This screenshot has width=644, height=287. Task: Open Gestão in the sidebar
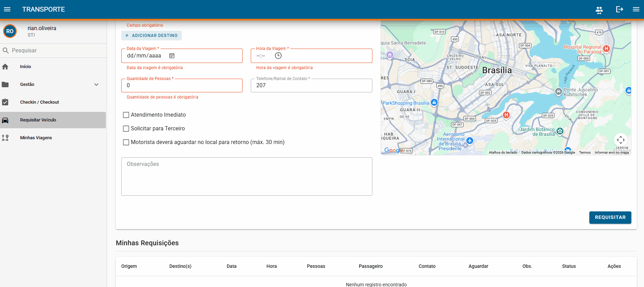click(x=53, y=84)
